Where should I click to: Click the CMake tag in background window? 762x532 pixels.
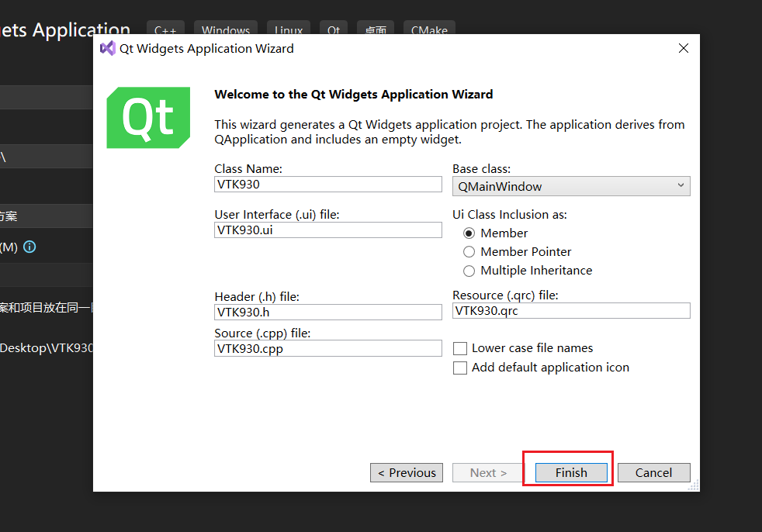coord(429,28)
